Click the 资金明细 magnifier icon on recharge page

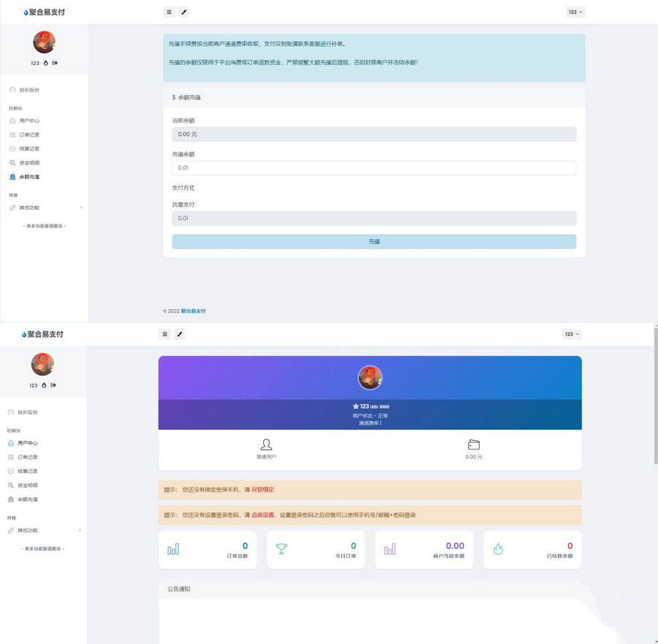click(x=12, y=163)
